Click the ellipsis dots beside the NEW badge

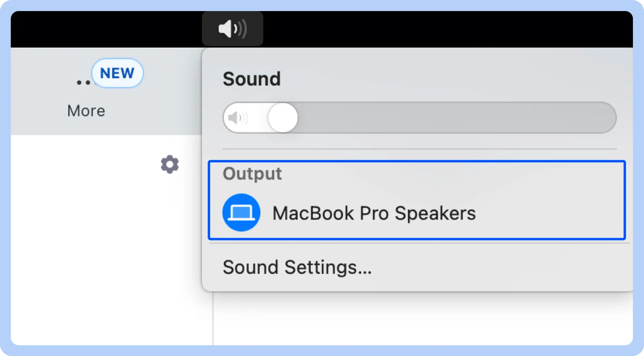pos(82,82)
